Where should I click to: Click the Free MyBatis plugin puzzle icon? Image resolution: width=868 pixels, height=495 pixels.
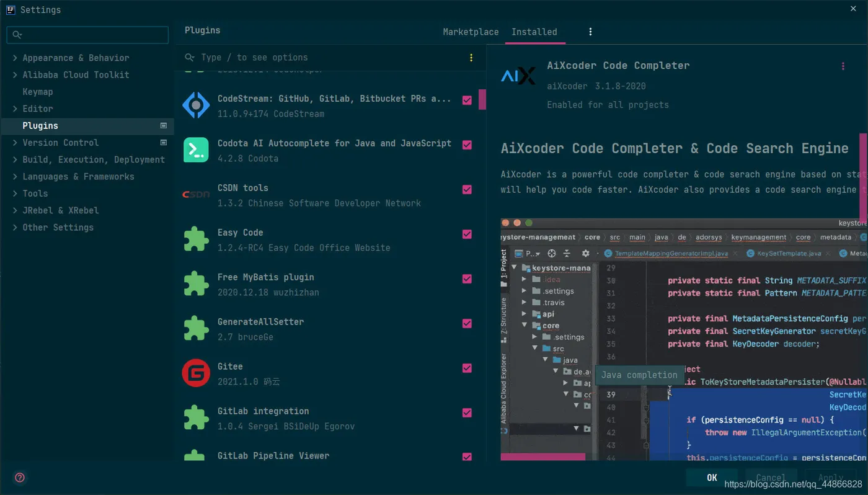[x=196, y=284]
